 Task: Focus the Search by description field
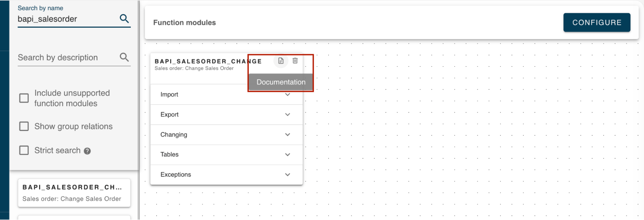pyautogui.click(x=66, y=58)
